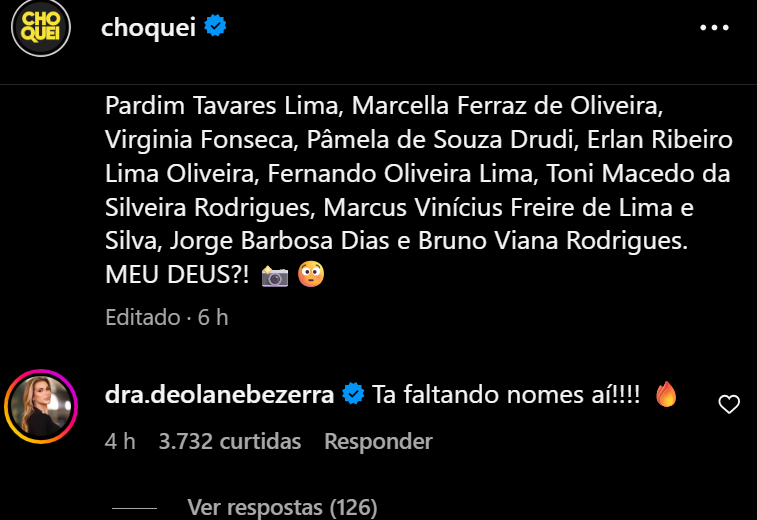The image size is (757, 520).
Task: View the 3.732 curtidas likes list
Action: point(230,441)
